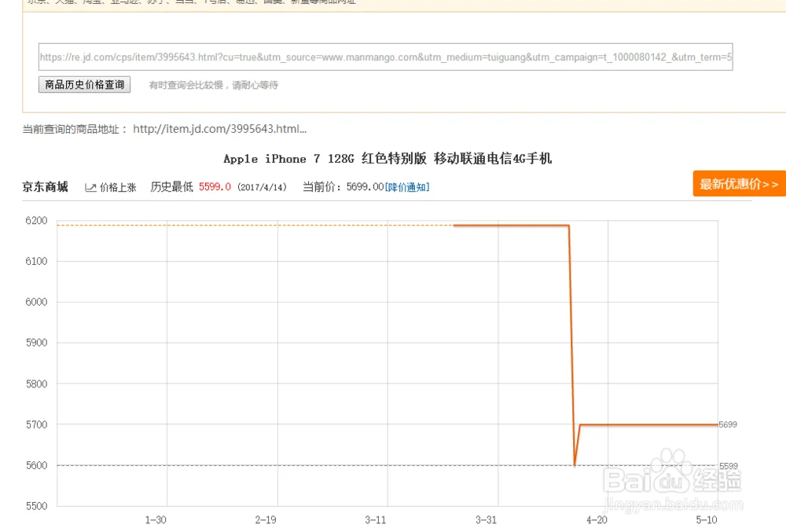
Task: Click the historical lowest price 5599.0
Action: (x=215, y=187)
